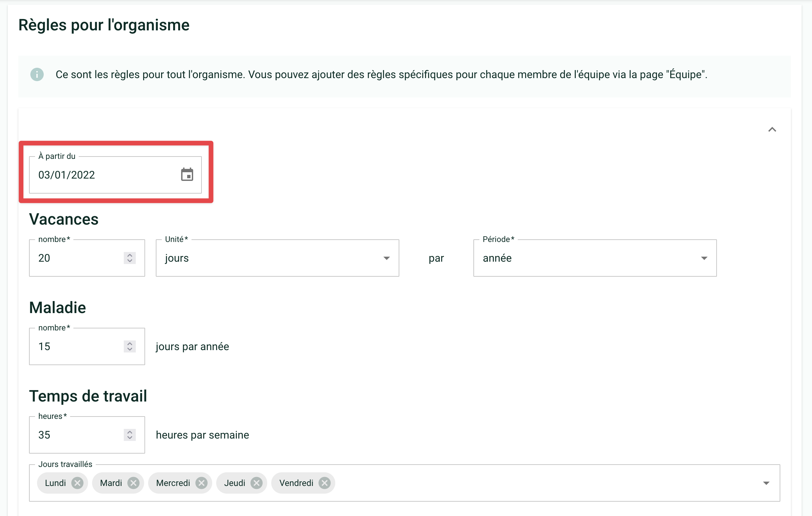The image size is (812, 516).
Task: Remove the Mardi chip
Action: (x=133, y=483)
